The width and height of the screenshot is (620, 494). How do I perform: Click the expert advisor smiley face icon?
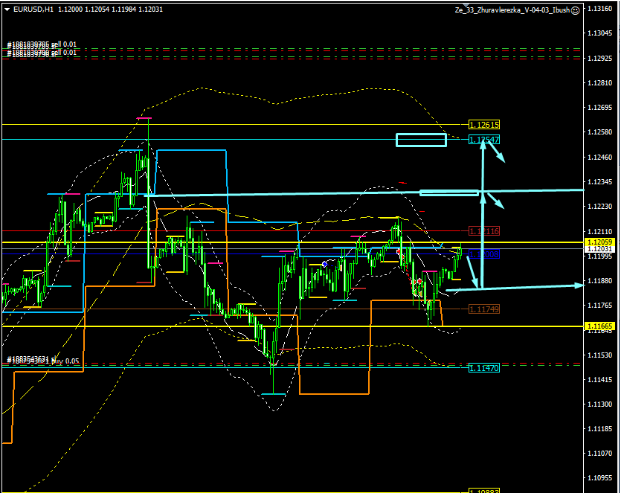click(574, 10)
